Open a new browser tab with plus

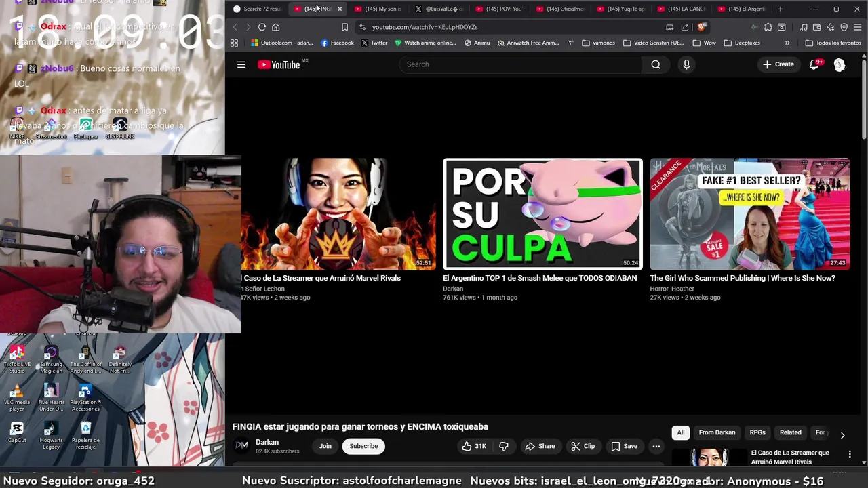click(x=780, y=9)
